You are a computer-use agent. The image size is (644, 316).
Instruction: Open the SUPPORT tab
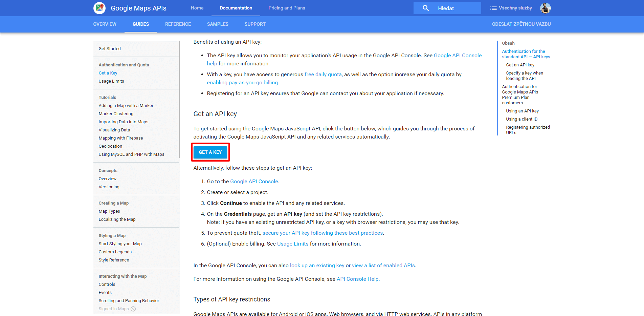pos(255,24)
